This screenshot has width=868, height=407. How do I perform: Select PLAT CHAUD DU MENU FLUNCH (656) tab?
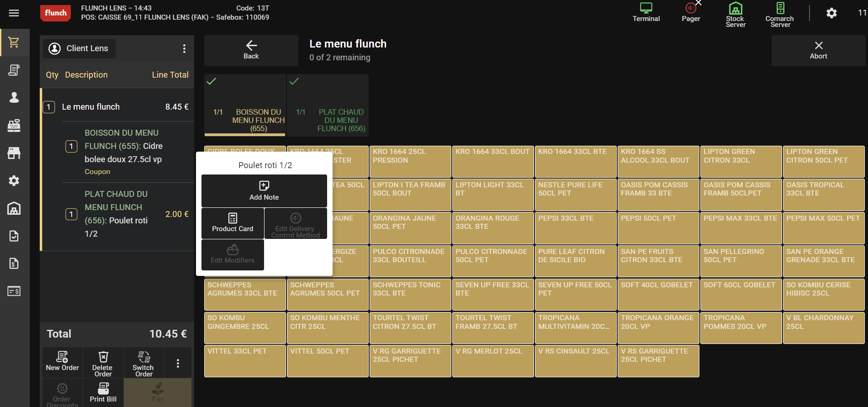coord(328,105)
